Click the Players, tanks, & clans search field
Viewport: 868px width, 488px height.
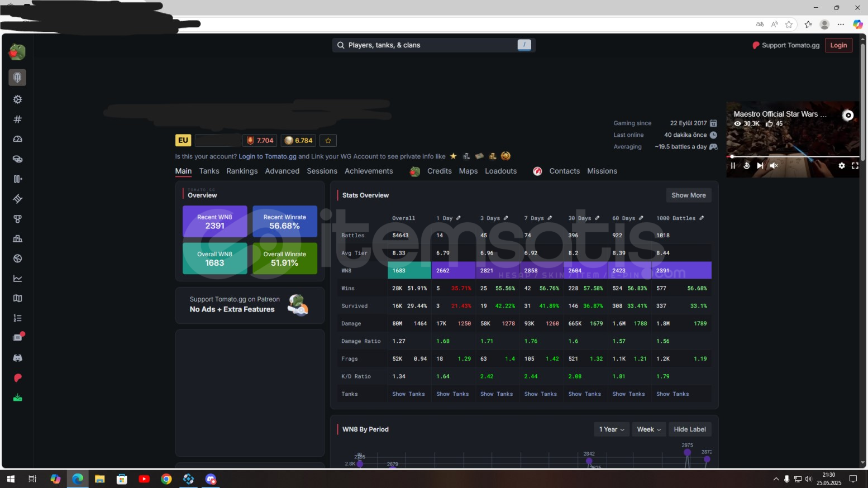point(433,45)
